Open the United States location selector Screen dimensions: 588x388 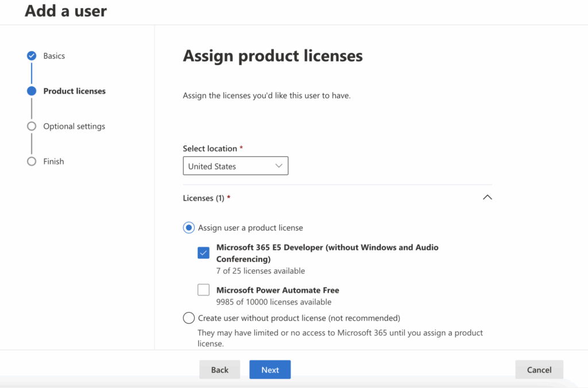coord(235,166)
